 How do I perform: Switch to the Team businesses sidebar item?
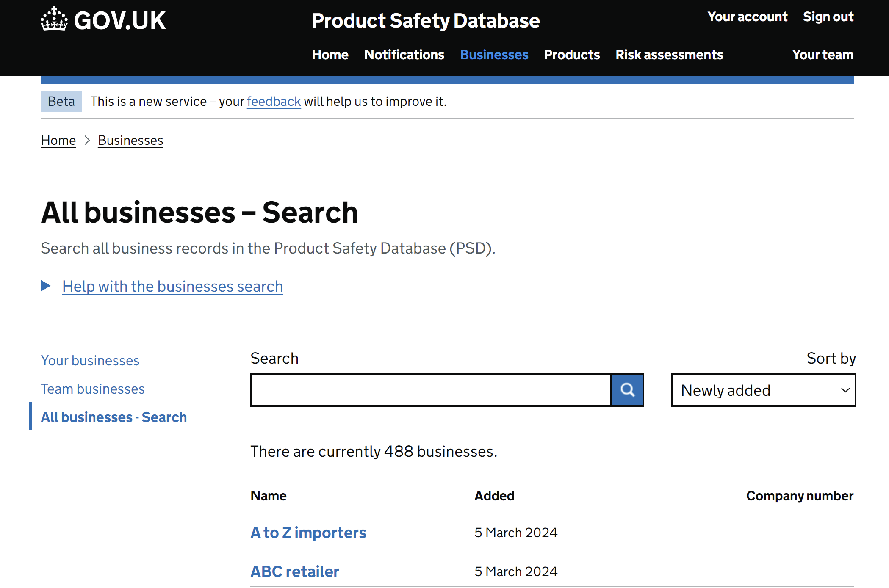[93, 389]
